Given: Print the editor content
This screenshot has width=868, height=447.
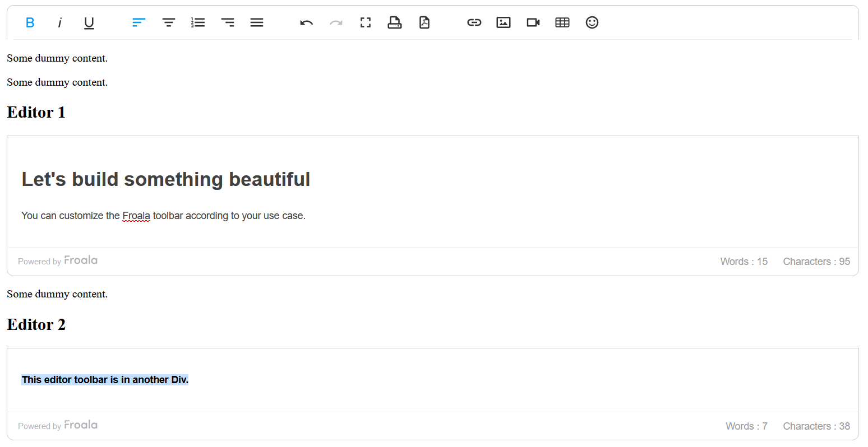Looking at the screenshot, I should (x=395, y=22).
